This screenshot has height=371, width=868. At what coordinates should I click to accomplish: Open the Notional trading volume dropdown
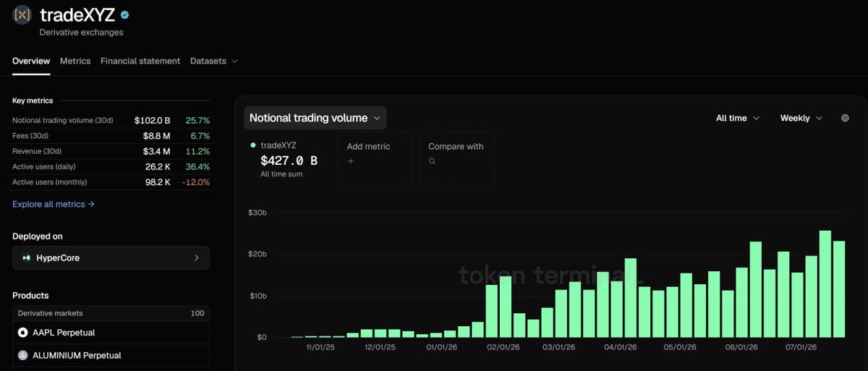[x=314, y=118]
